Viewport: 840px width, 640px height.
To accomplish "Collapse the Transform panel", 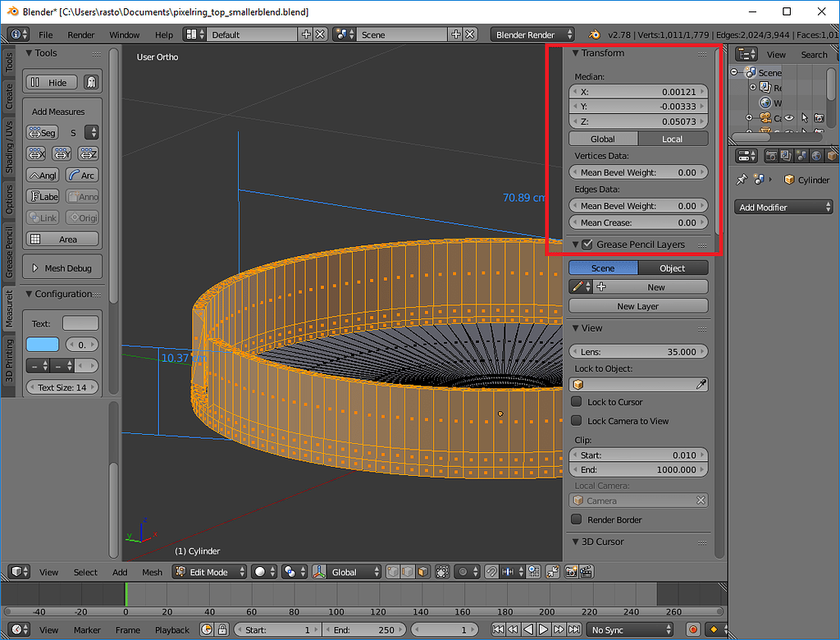I will point(575,53).
